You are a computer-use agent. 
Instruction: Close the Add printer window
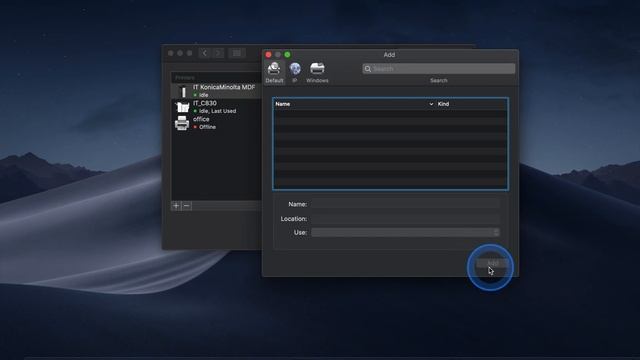(x=268, y=55)
